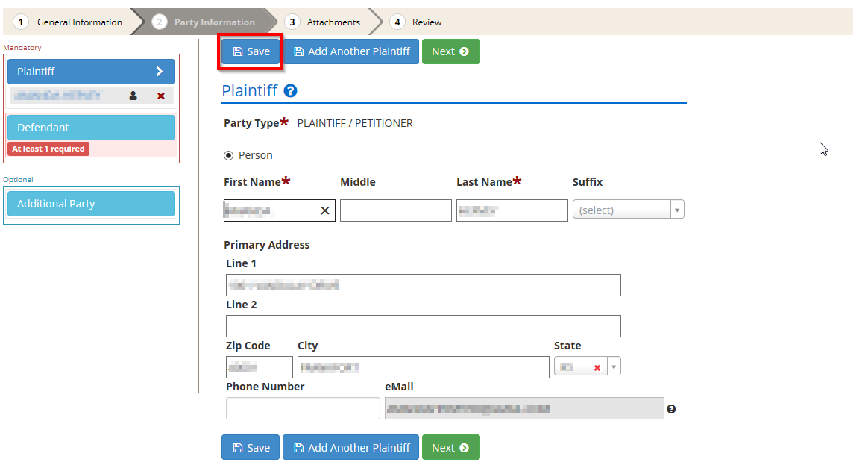Click the eMail help question icon
Image resolution: width=868 pixels, height=462 pixels.
671,409
